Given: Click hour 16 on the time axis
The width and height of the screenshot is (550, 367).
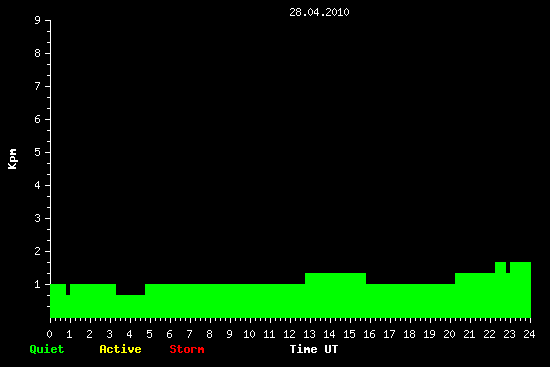Looking at the screenshot, I should point(369,334).
